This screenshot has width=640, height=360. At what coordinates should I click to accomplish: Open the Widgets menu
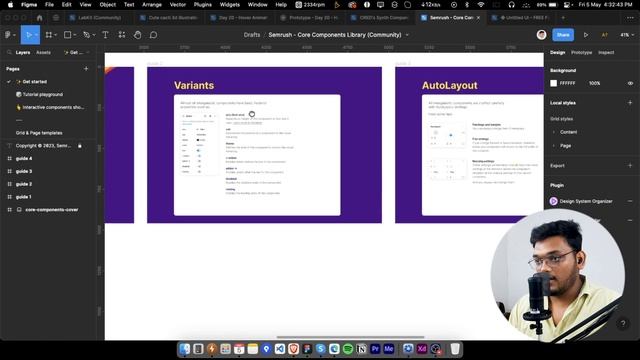point(230,4)
